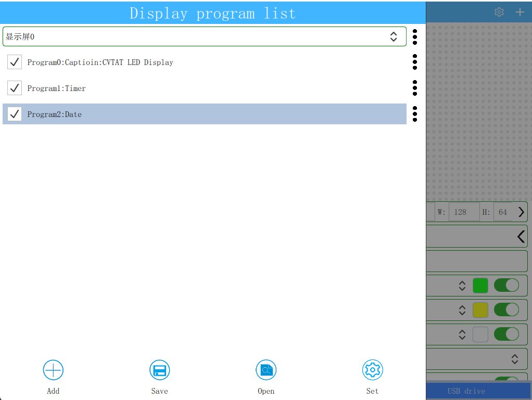532x400 pixels.
Task: Toggle switch next to yellow color swatch
Action: click(506, 309)
